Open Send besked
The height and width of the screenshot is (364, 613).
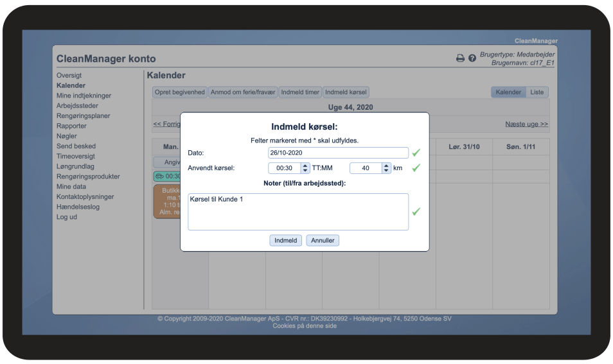point(76,146)
